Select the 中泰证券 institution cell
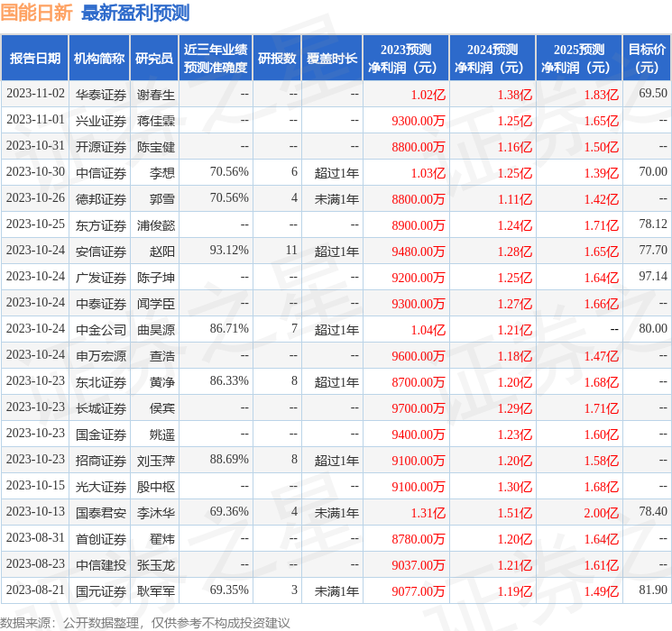This screenshot has width=672, height=631. coord(101,304)
